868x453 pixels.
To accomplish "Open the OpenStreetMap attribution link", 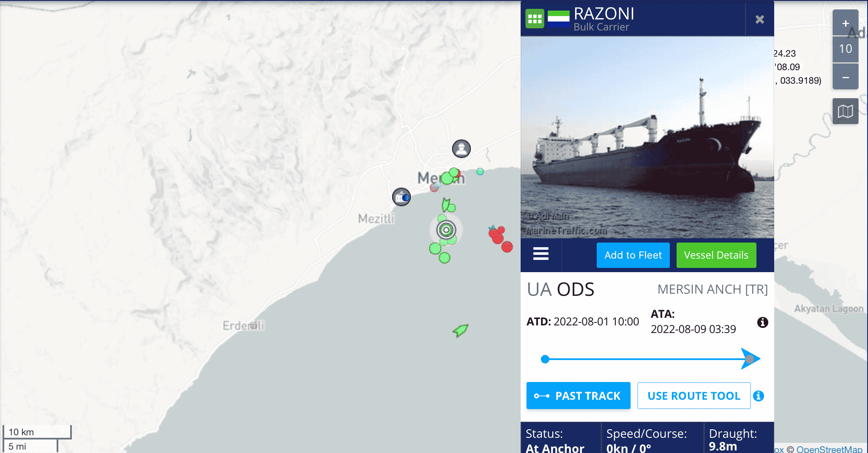I will click(829, 449).
